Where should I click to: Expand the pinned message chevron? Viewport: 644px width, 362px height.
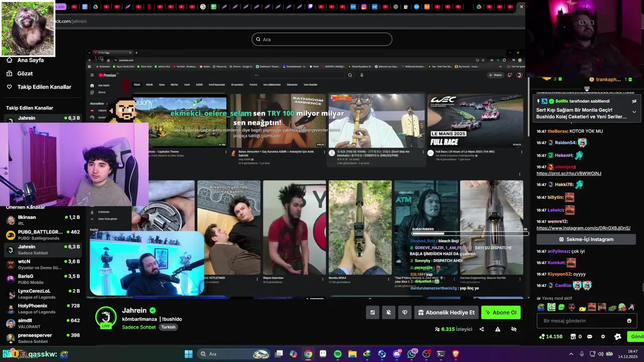point(634,112)
